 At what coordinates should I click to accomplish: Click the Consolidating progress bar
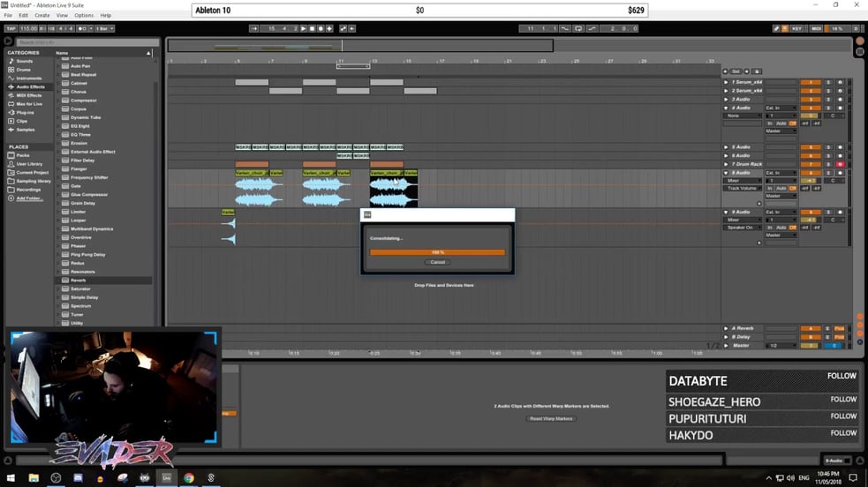coord(437,252)
